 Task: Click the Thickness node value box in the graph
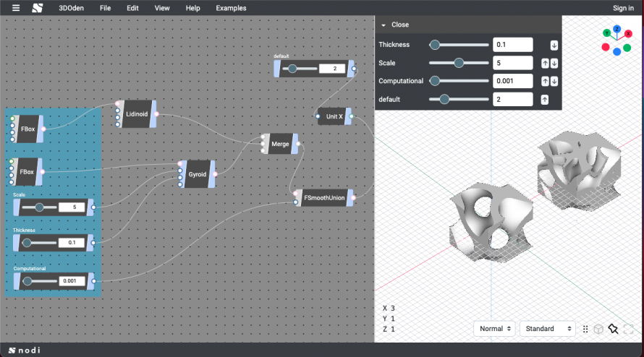click(72, 243)
